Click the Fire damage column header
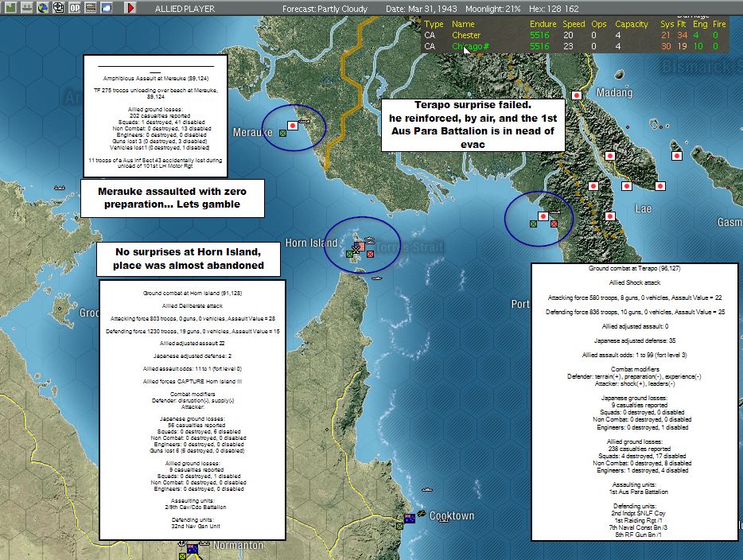This screenshot has height=560, width=743. click(719, 24)
